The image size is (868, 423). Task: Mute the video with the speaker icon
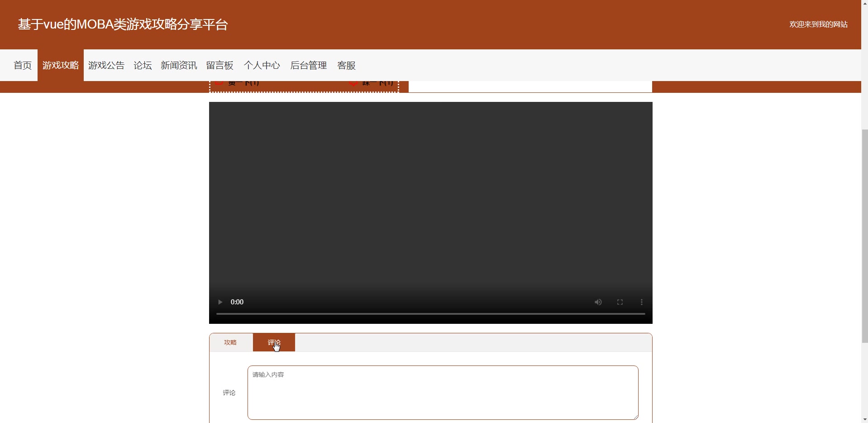[598, 302]
